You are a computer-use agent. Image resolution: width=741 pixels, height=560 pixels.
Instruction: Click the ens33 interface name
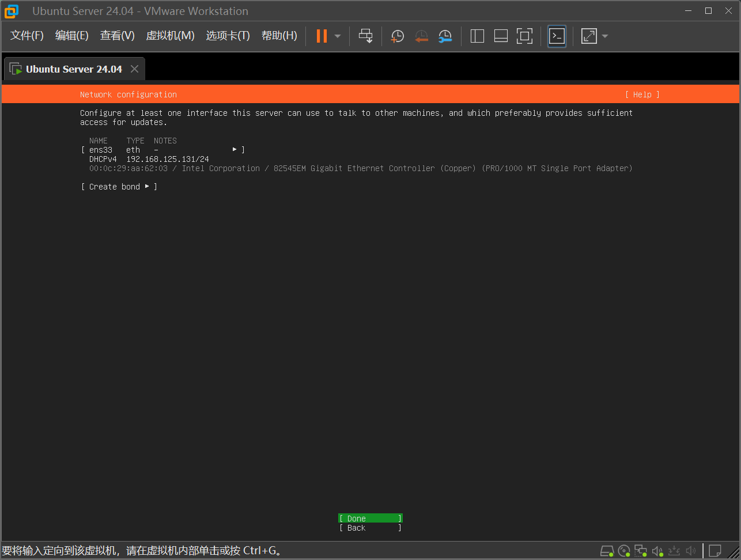(101, 150)
